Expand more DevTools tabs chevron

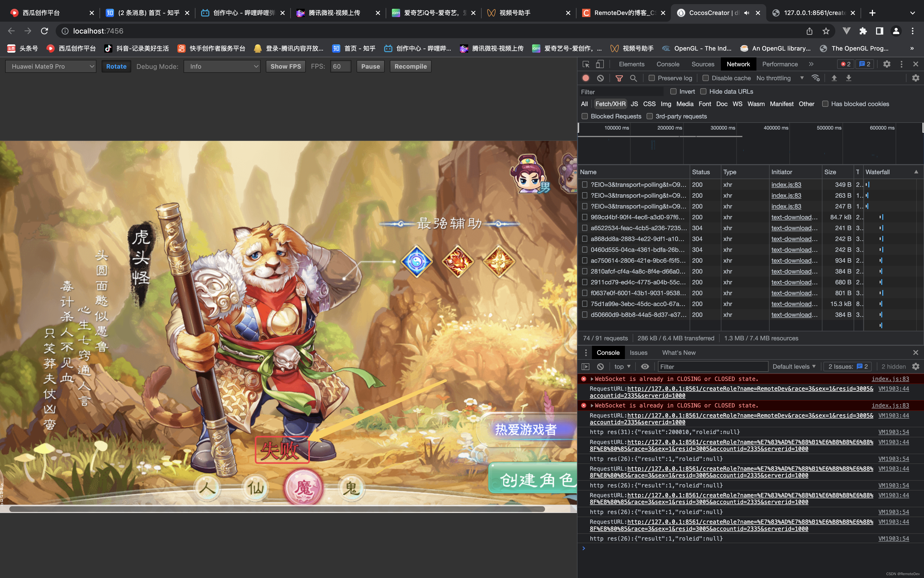(x=811, y=64)
